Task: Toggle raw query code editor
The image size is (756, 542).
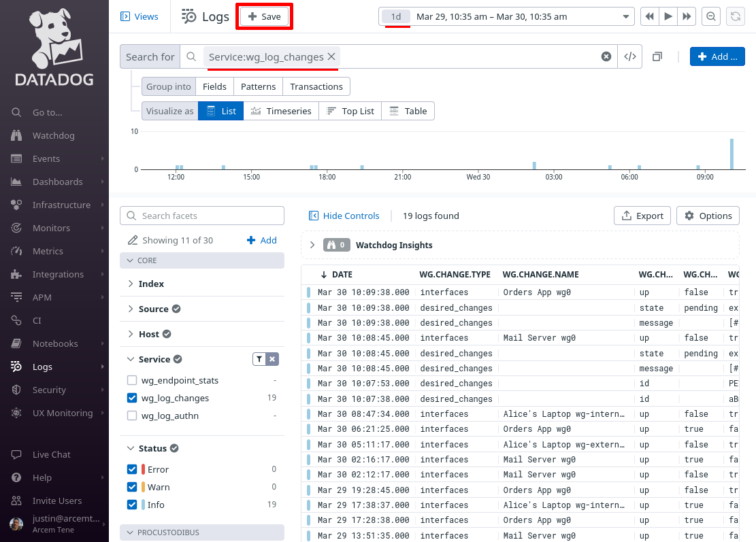Action: click(x=629, y=57)
